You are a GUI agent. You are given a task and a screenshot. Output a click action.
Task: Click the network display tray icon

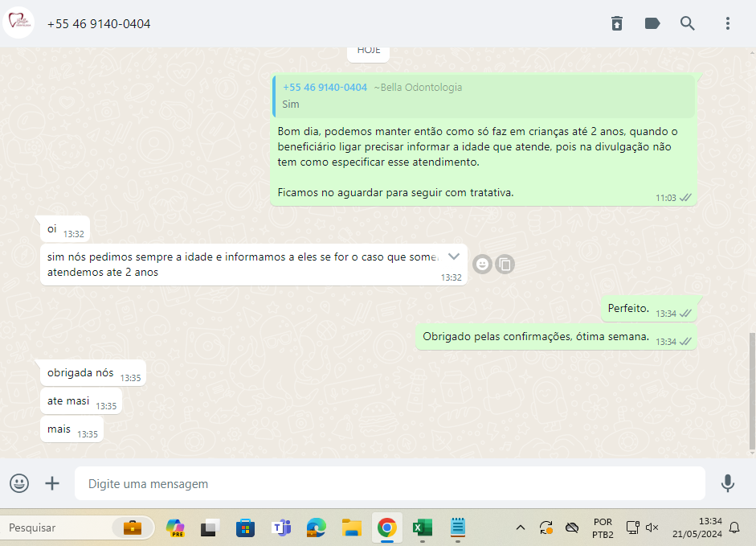click(x=632, y=528)
